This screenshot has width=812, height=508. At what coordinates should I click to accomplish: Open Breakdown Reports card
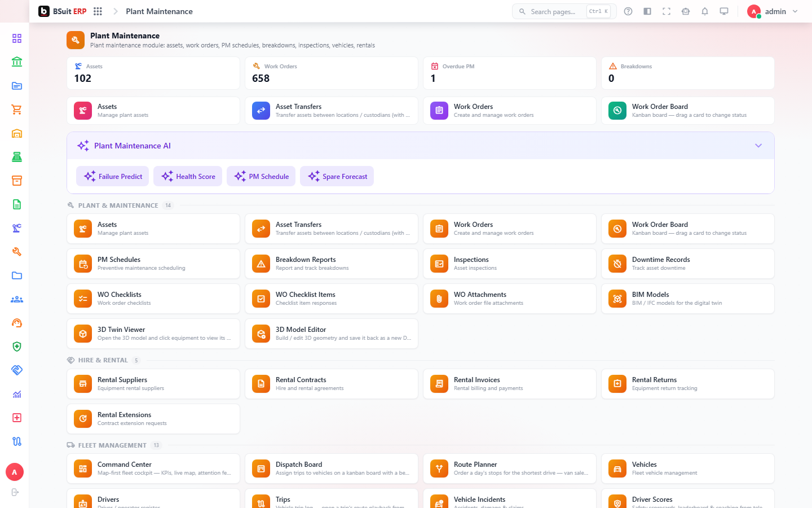pyautogui.click(x=332, y=264)
